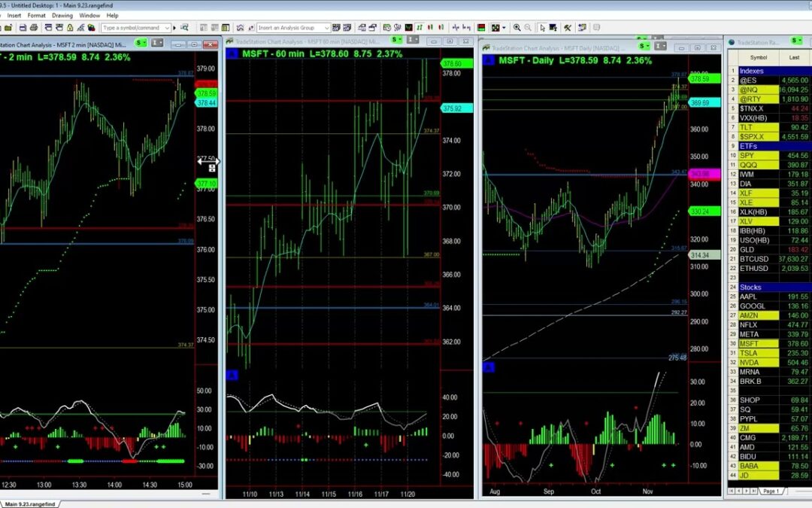
Task: Click the bar spacing increase icon
Action: click(467, 28)
